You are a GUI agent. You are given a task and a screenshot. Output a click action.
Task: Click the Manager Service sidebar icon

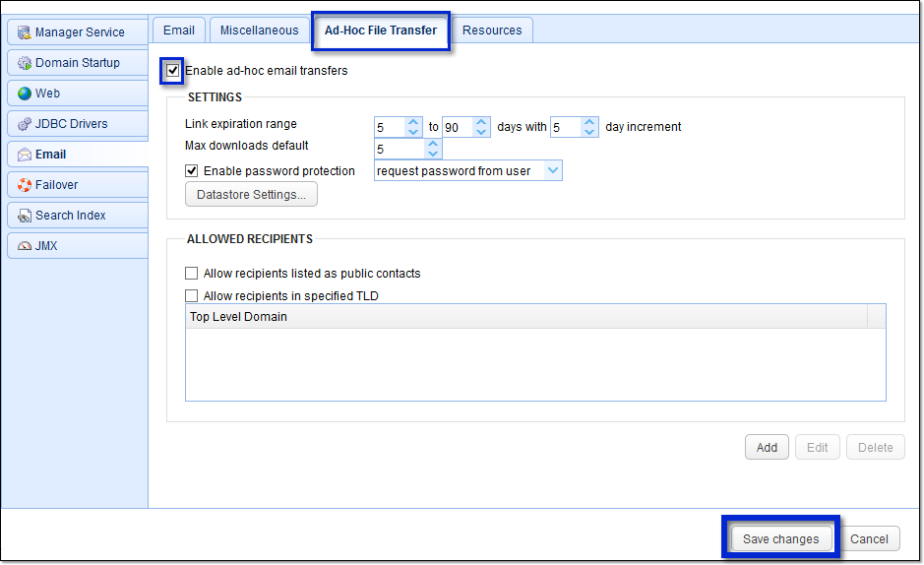coord(25,32)
